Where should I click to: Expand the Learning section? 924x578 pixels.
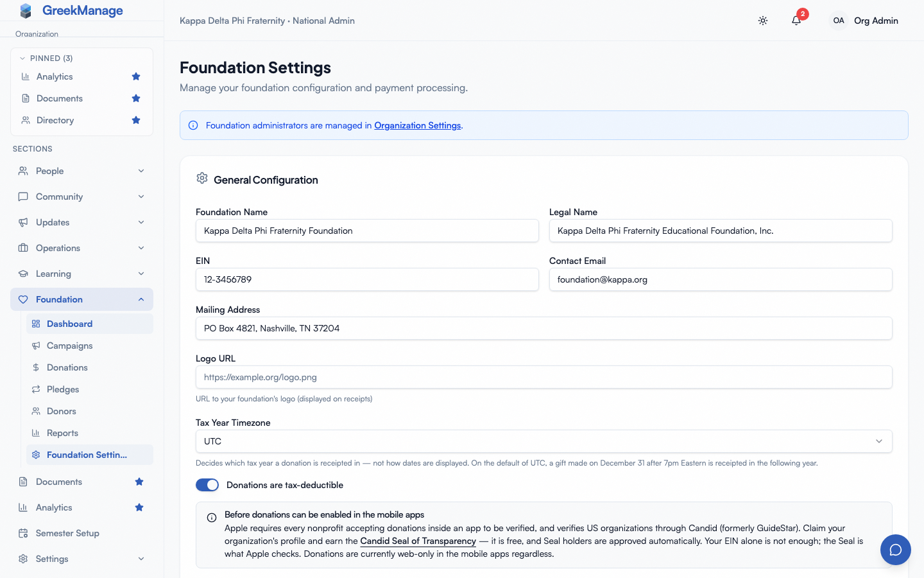click(x=81, y=274)
